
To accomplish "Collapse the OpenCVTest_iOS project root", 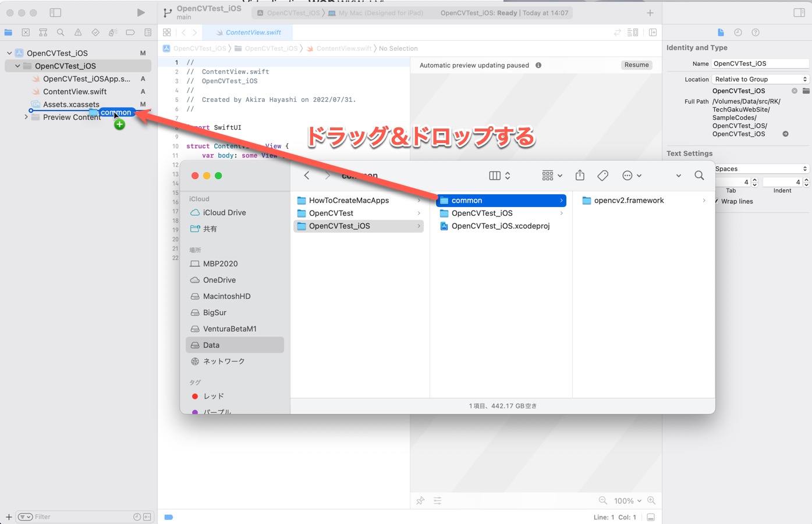I will tap(9, 53).
